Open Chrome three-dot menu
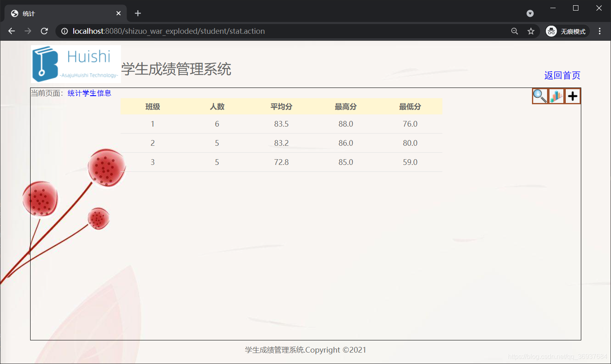The height and width of the screenshot is (364, 611). 600,31
